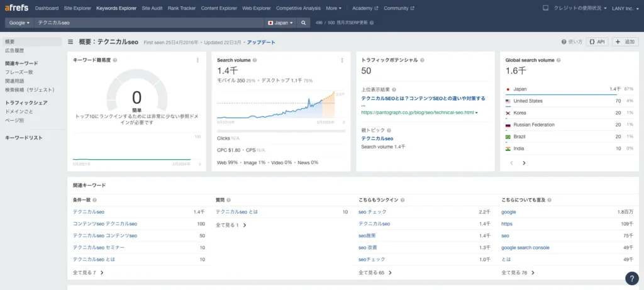This screenshot has height=290, width=644.
Task: Click the Ahrefs logo
Action: point(16,8)
